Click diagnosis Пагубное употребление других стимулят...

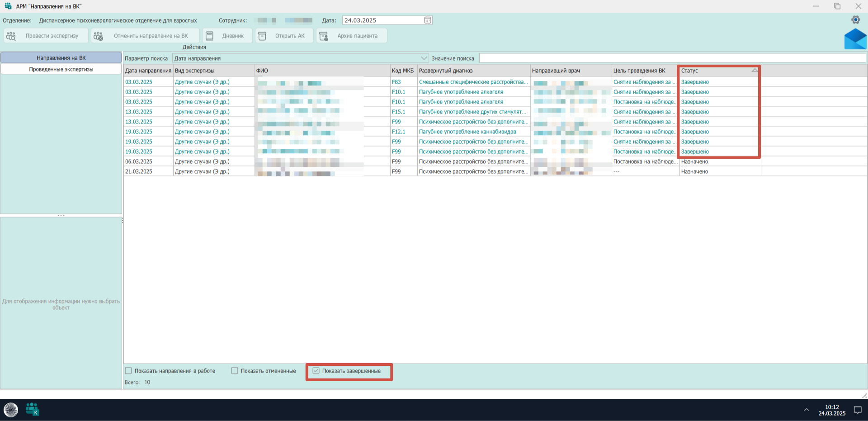(x=472, y=112)
